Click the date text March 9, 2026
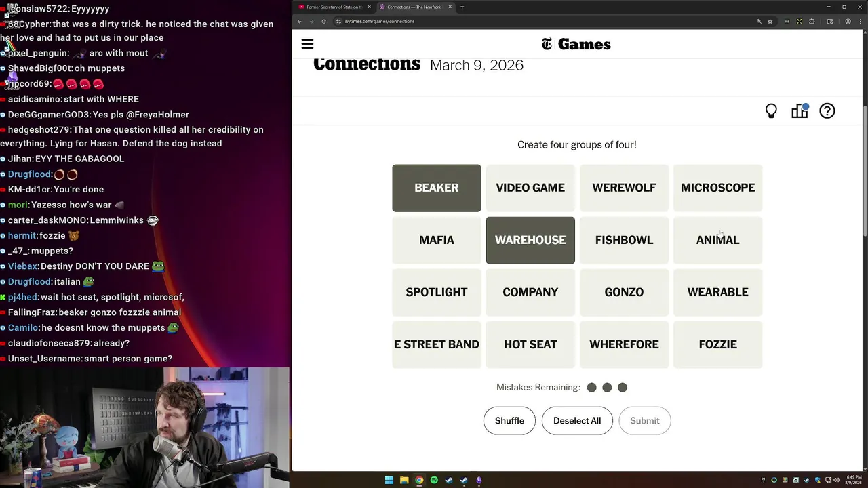The height and width of the screenshot is (488, 868). tap(477, 65)
